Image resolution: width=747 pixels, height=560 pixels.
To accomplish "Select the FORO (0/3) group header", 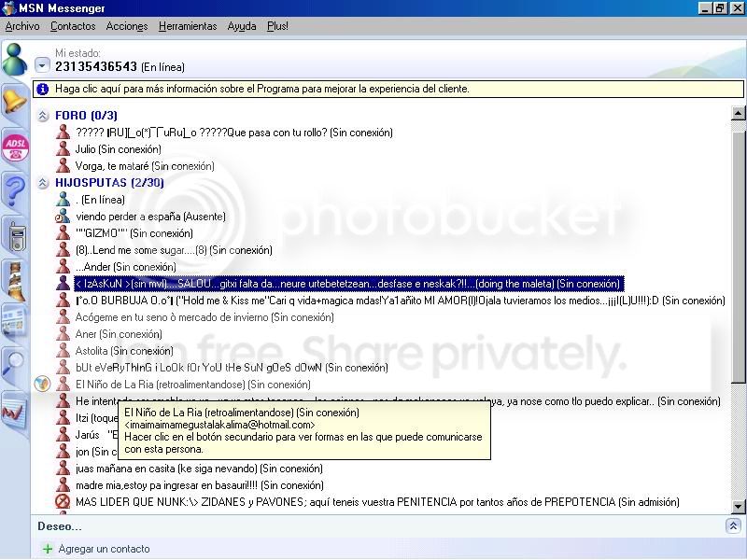I will [x=86, y=116].
